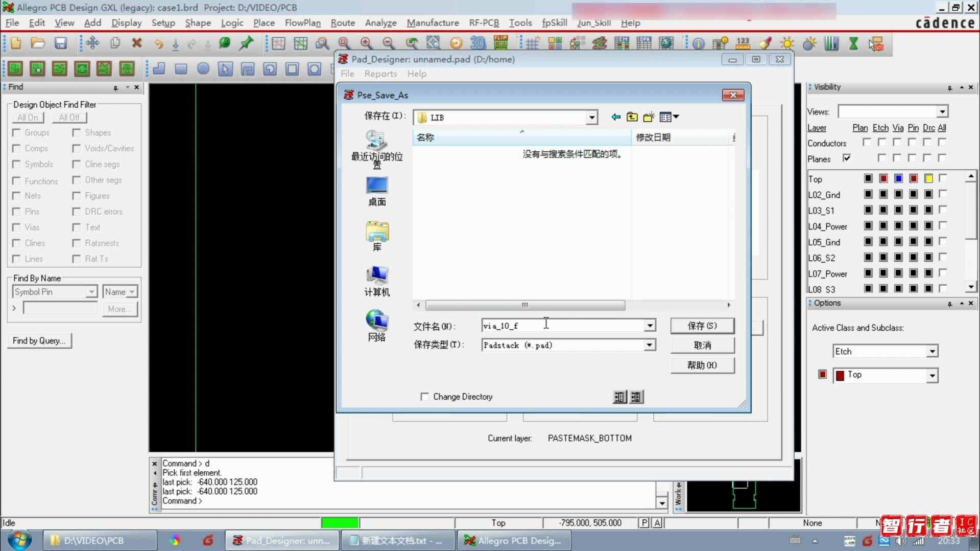Open the Top subclass dropdown in Options
The image size is (980, 551).
pyautogui.click(x=932, y=376)
